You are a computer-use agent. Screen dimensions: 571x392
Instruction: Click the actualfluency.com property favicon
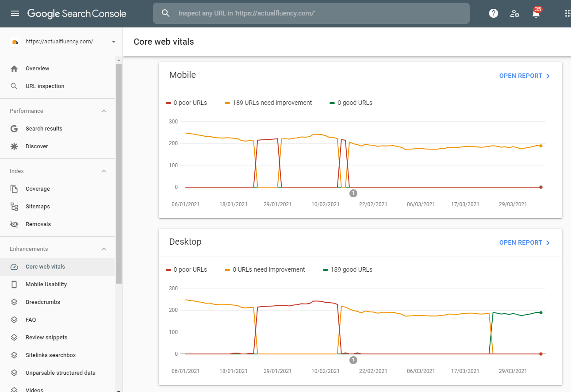(15, 42)
